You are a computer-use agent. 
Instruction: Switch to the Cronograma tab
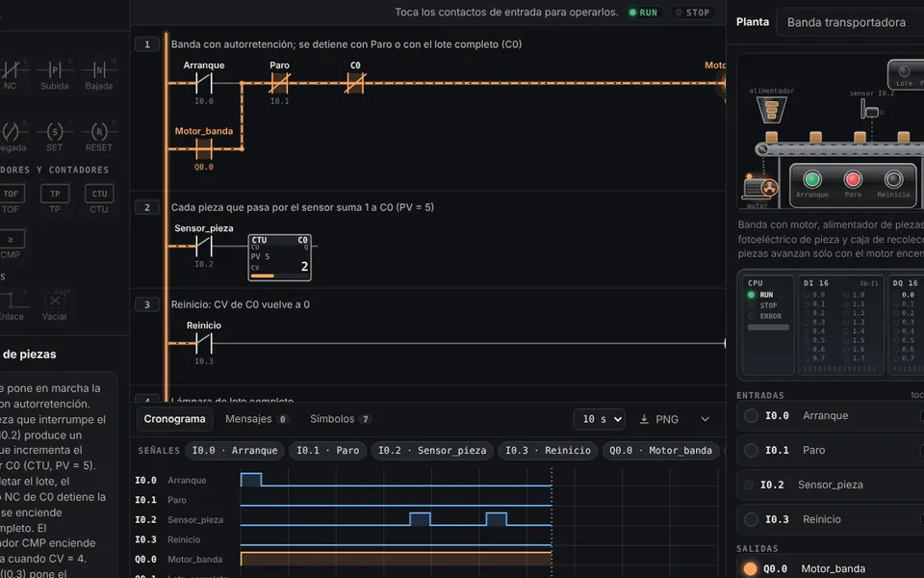[174, 419]
